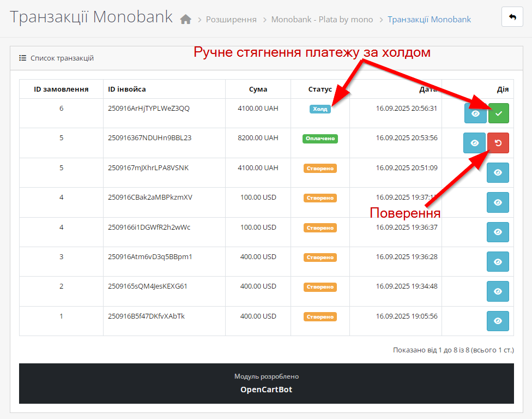Screen dimensions: 532x419
Task: Click the pagination summary text
Action: point(454,350)
